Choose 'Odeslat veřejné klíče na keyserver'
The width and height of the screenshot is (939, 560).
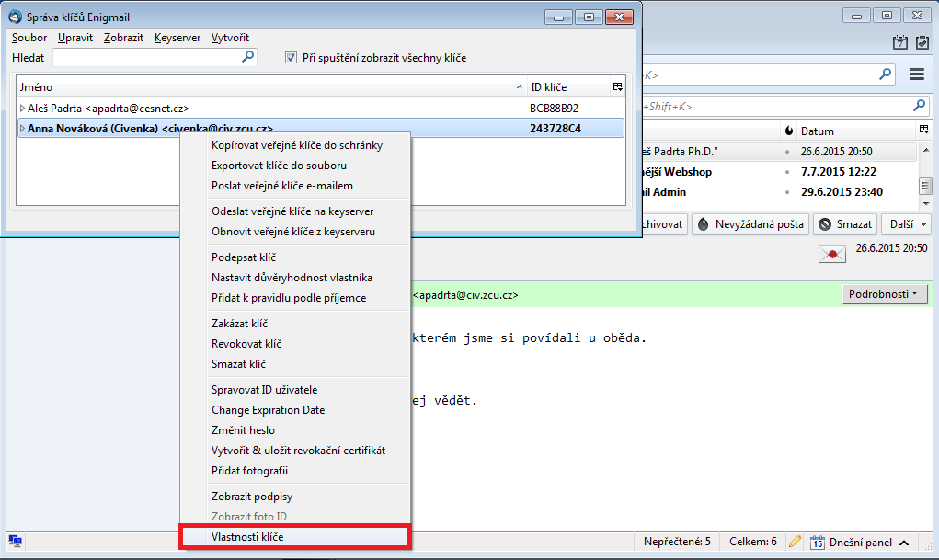click(294, 211)
